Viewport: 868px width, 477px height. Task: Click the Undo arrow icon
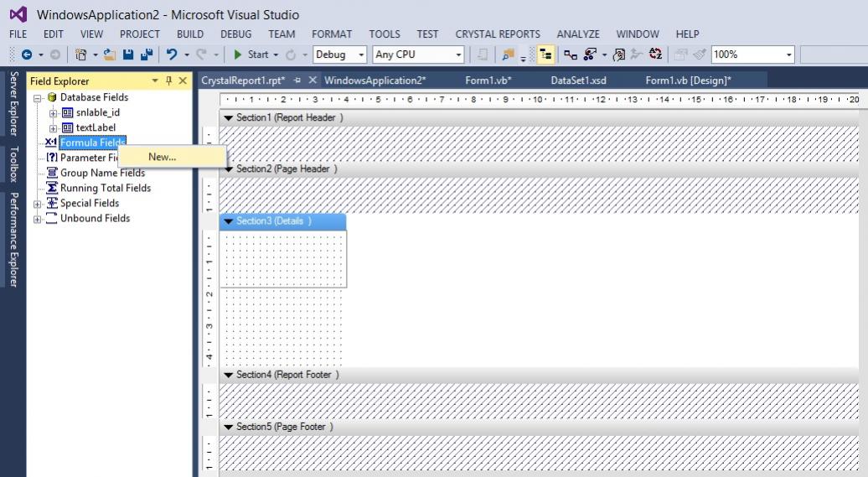[x=172, y=54]
